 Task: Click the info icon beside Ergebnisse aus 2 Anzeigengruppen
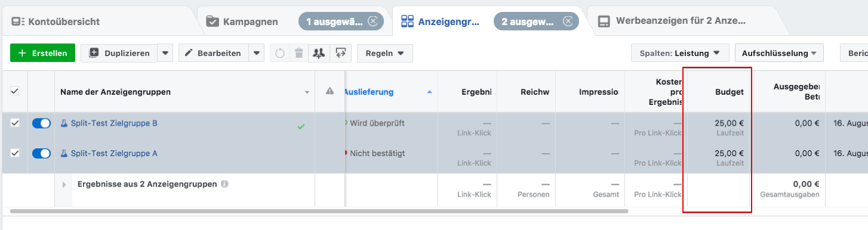tap(224, 184)
